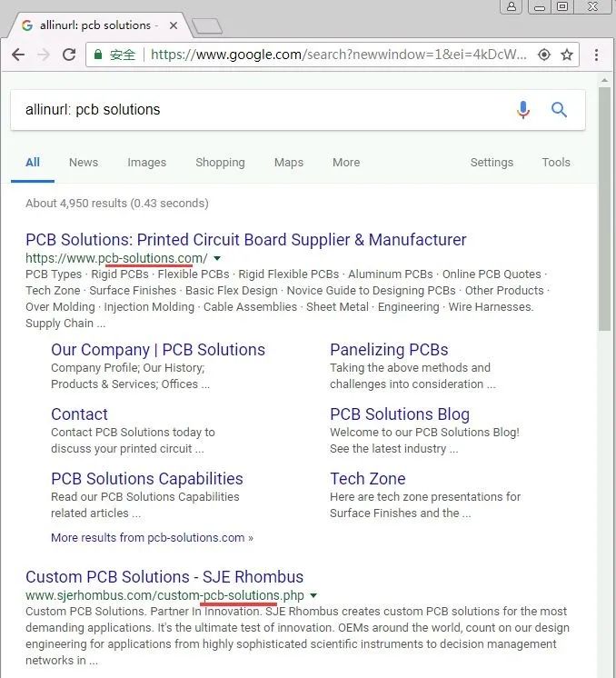Click the page's vertical scrollbar thumb
Image resolution: width=616 pixels, height=678 pixels.
pyautogui.click(x=604, y=209)
